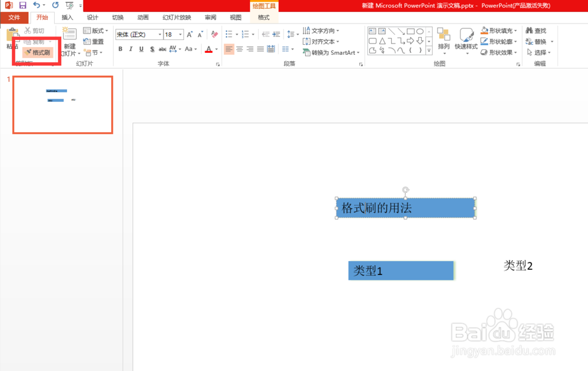Open align text (对齐文本) menu
The width and height of the screenshot is (588, 371).
[321, 42]
